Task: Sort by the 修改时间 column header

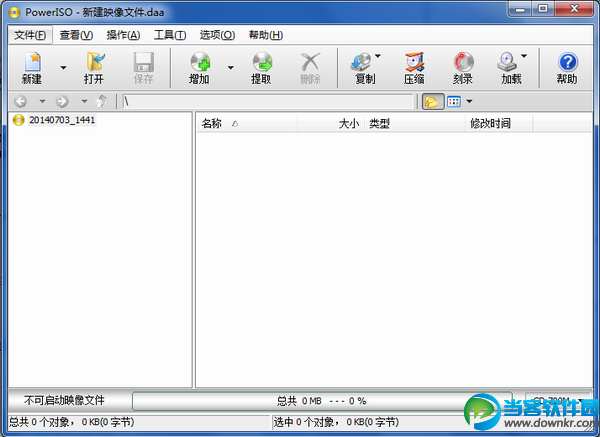Action: [x=499, y=124]
